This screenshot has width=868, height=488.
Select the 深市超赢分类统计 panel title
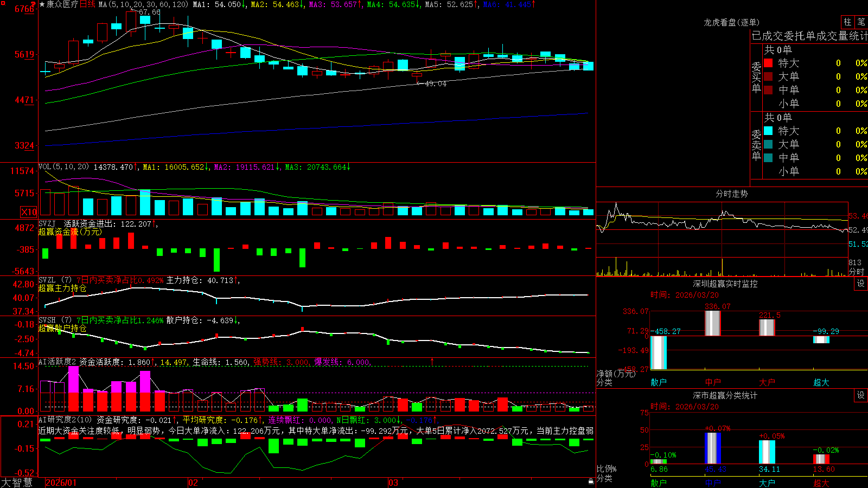pyautogui.click(x=725, y=395)
